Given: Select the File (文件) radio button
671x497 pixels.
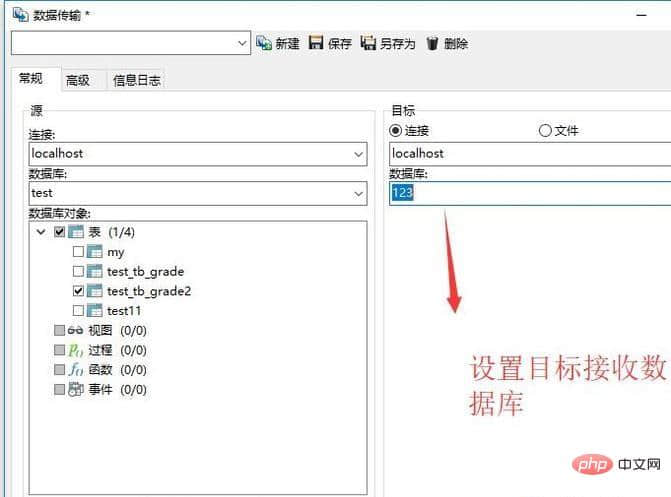Looking at the screenshot, I should point(545,131).
